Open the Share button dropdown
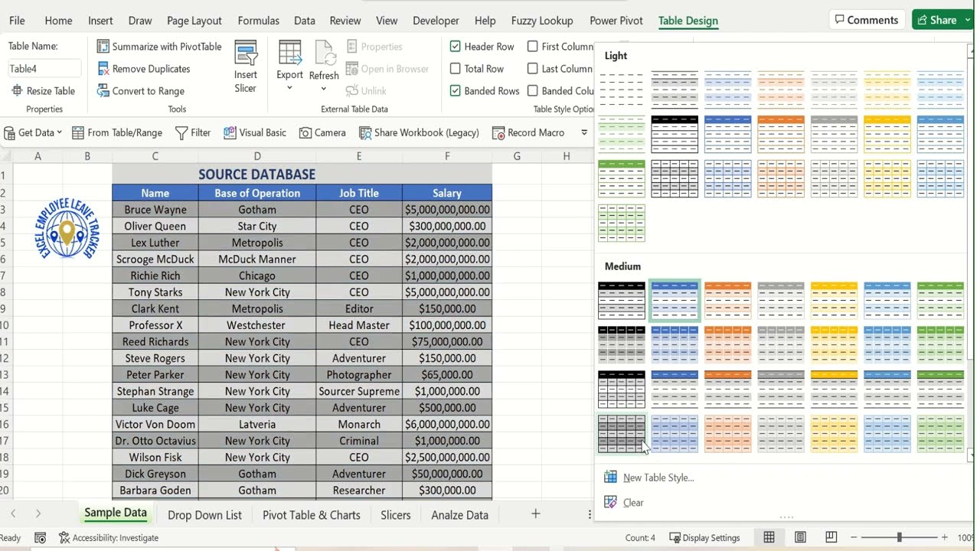Viewport: 980px width, 551px height. point(966,21)
